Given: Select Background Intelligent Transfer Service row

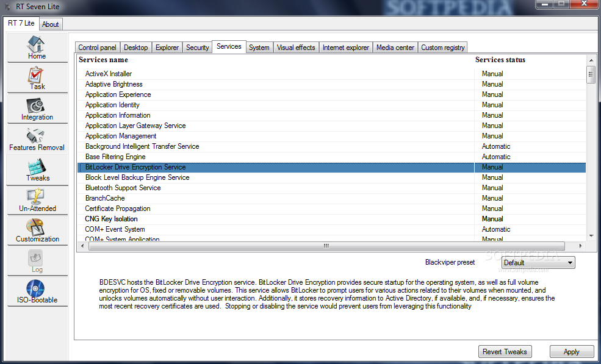Looking at the screenshot, I should [x=331, y=146].
